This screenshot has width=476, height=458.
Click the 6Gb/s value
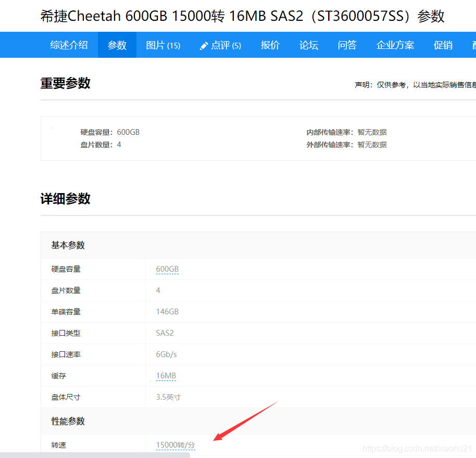click(x=166, y=354)
